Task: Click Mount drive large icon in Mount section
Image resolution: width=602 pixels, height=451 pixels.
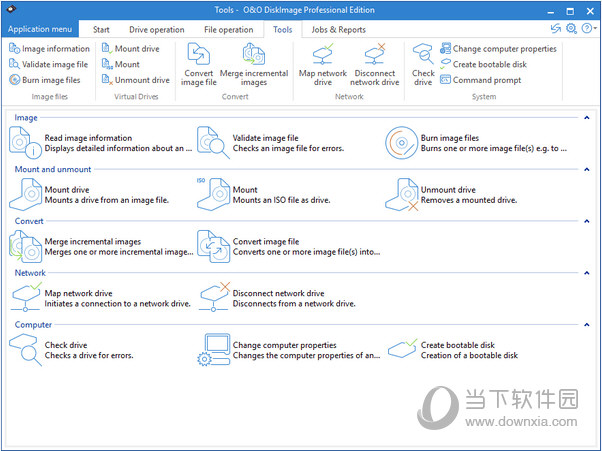Action: coord(25,194)
